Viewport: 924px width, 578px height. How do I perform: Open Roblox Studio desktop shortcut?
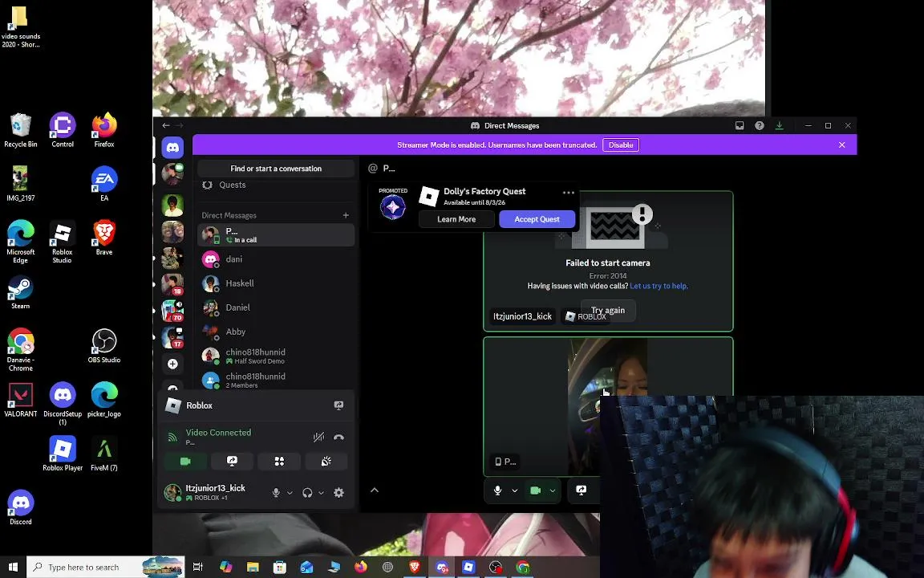tap(62, 242)
